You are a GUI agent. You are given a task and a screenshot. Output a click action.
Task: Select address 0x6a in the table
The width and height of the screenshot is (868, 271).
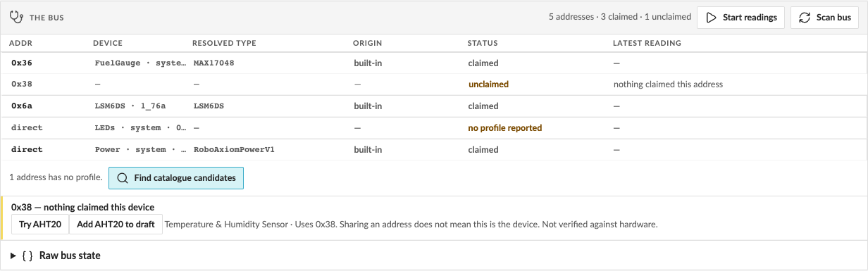22,106
